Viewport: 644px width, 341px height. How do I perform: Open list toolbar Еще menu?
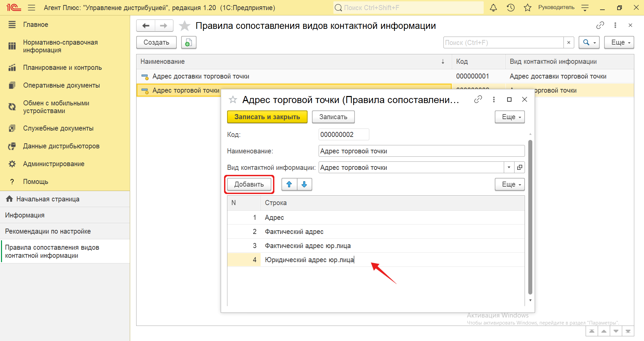(x=619, y=43)
